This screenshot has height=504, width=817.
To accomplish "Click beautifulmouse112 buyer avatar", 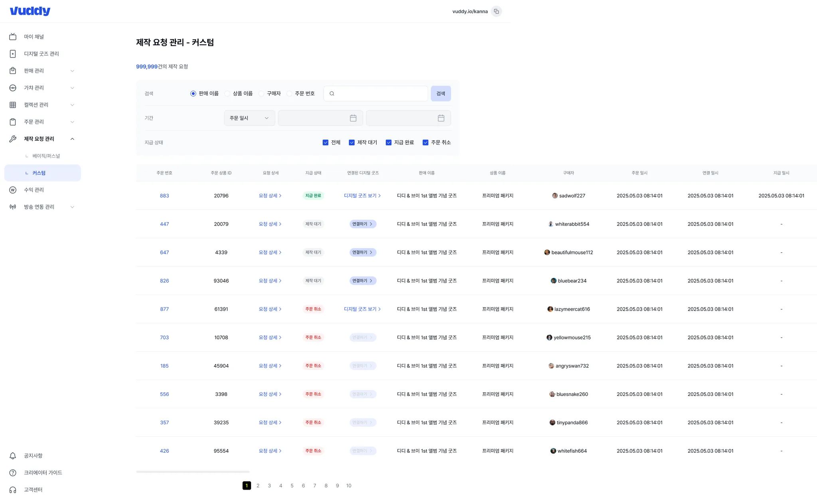I will [547, 252].
